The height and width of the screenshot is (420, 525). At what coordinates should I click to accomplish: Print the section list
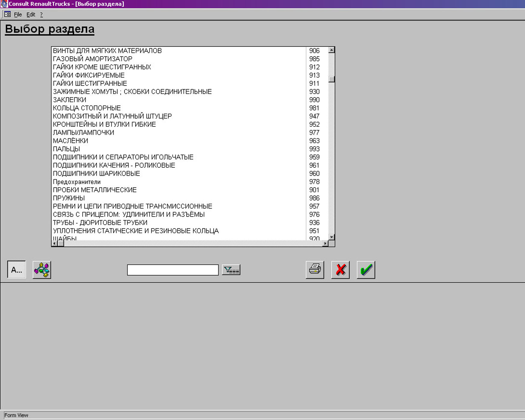pos(315,269)
